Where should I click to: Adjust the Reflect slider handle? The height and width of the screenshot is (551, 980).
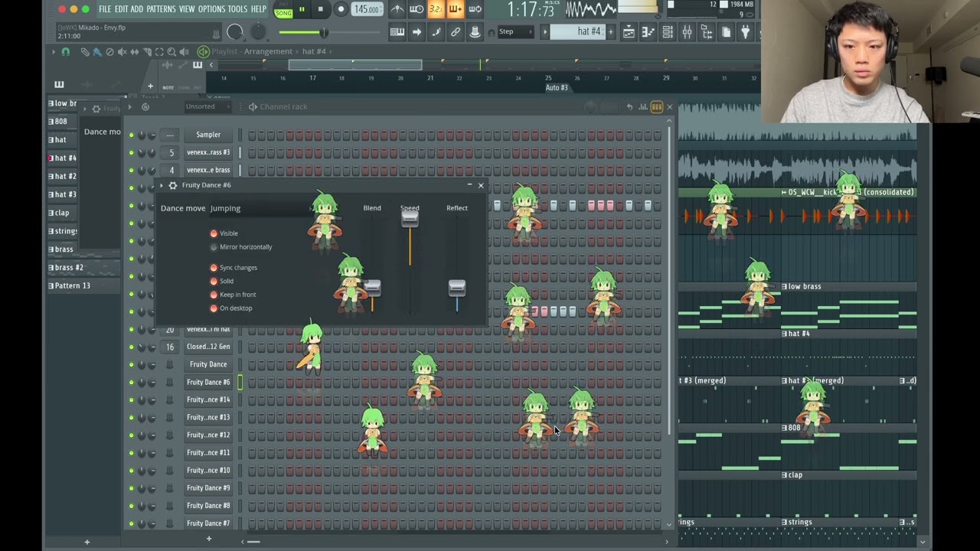(457, 288)
